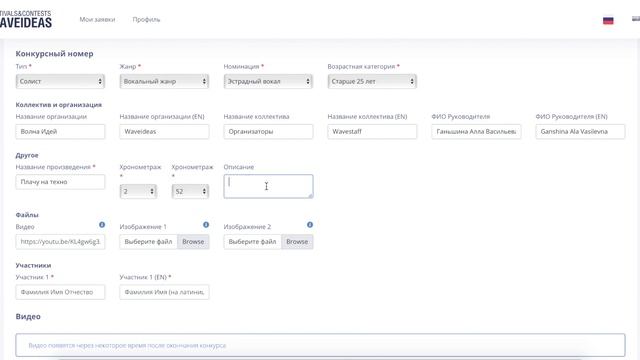Open the Видео field info icon

102,225
